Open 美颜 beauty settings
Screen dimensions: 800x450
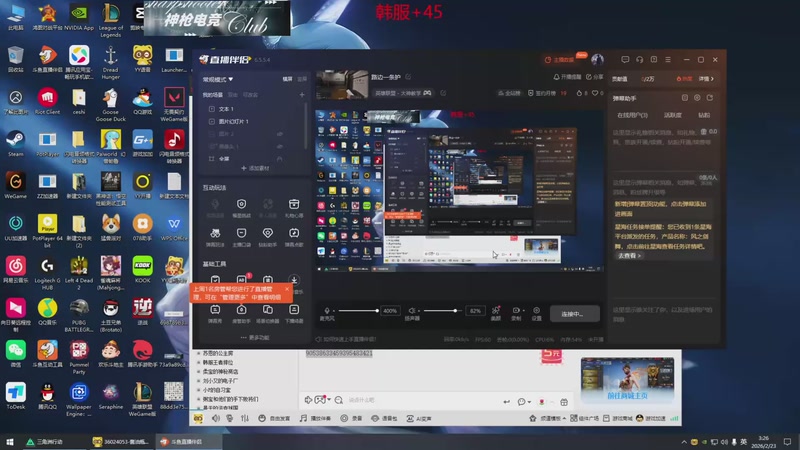click(496, 313)
